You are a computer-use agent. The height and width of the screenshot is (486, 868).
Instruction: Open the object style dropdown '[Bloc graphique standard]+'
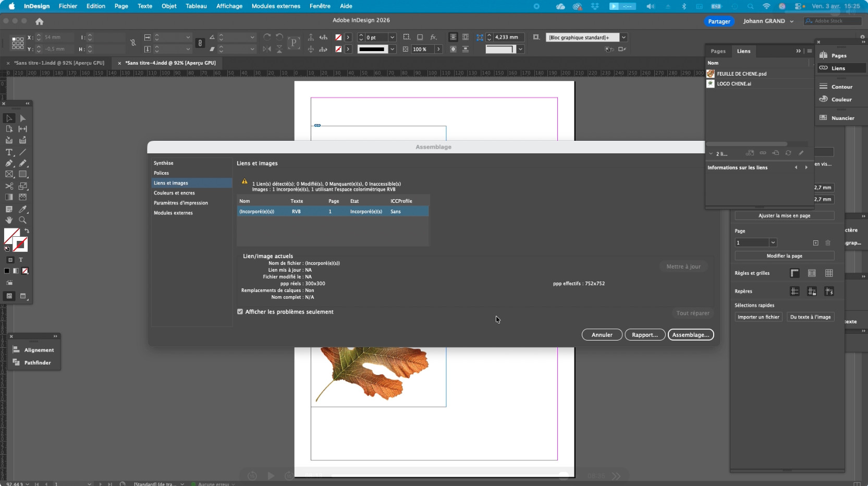coord(624,38)
